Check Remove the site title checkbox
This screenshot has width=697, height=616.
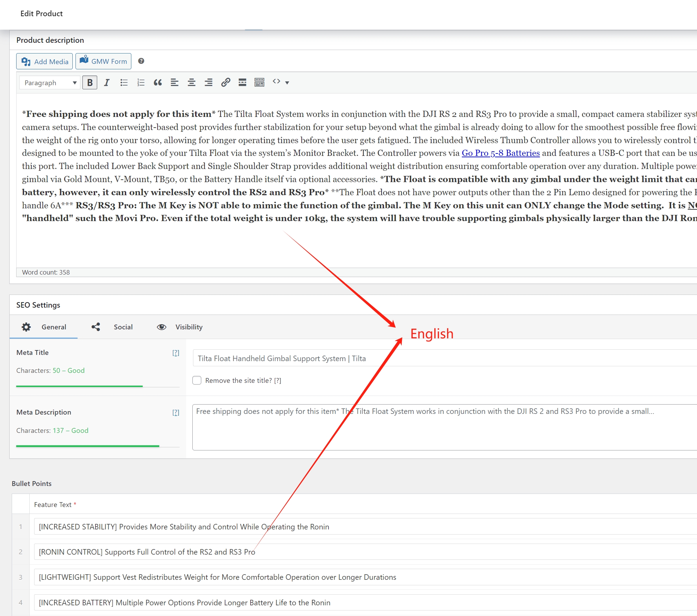(x=197, y=380)
